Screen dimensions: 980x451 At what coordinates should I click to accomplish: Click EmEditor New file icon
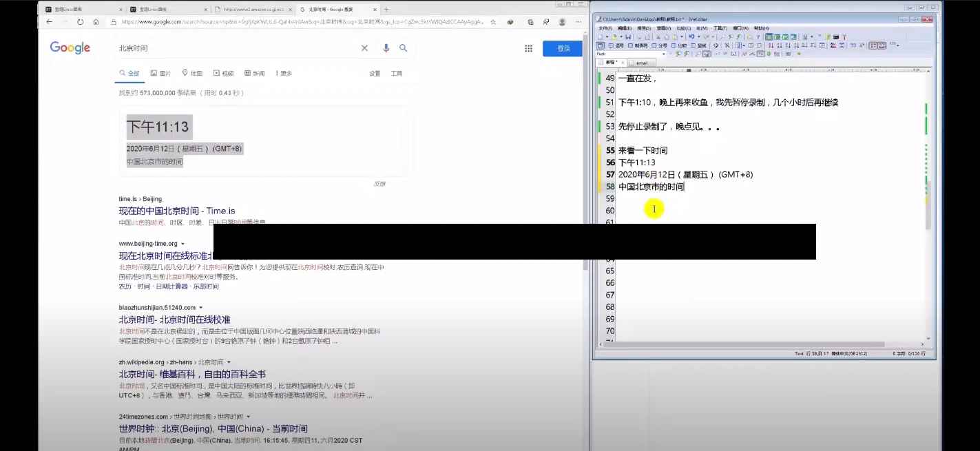tap(600, 36)
